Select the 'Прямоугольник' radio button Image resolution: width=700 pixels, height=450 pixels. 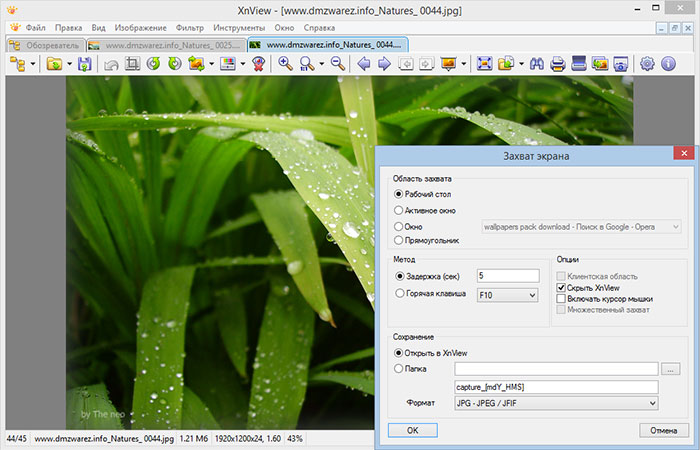(398, 240)
